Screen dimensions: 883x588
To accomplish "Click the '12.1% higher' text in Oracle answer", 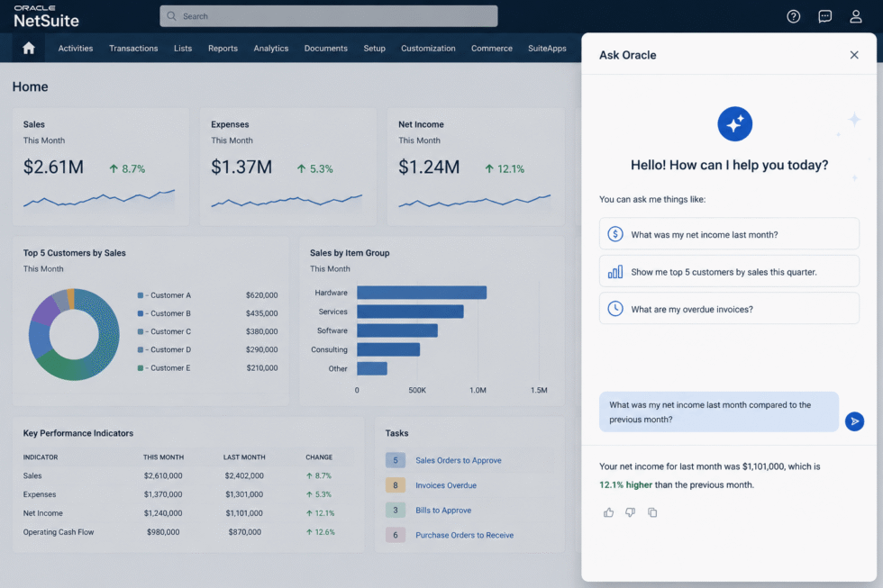I will pyautogui.click(x=625, y=484).
